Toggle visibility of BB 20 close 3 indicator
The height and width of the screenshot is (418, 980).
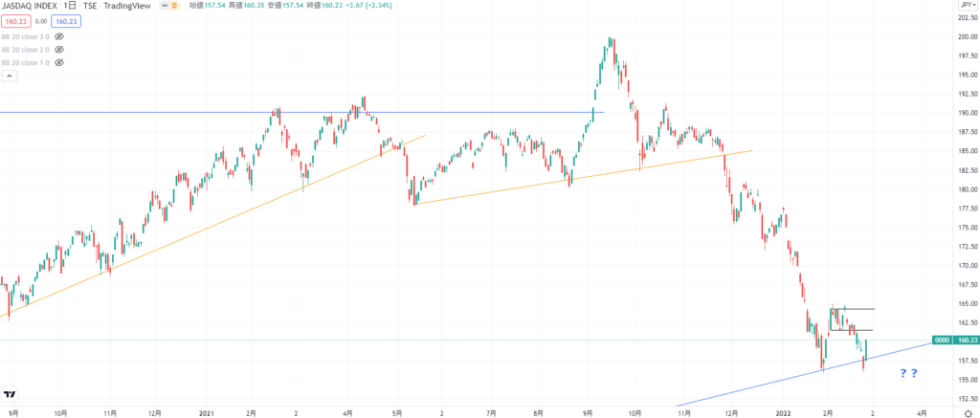[59, 36]
